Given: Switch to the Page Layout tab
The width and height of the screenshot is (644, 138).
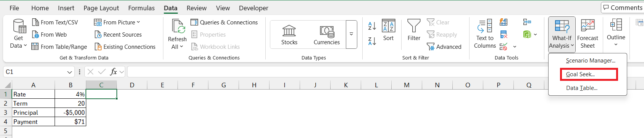Looking at the screenshot, I should click(101, 8).
